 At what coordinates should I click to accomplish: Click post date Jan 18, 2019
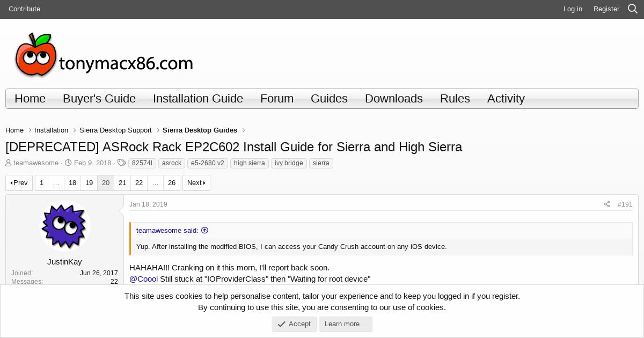pyautogui.click(x=148, y=204)
